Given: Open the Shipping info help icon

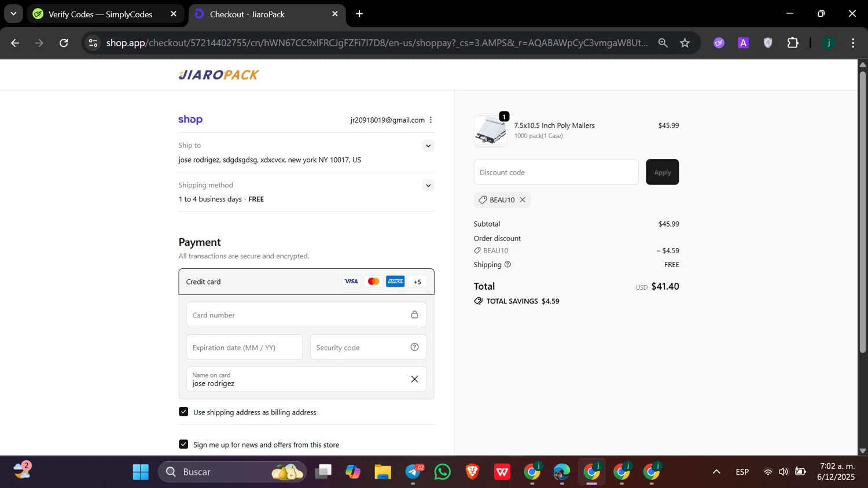Looking at the screenshot, I should click(507, 264).
